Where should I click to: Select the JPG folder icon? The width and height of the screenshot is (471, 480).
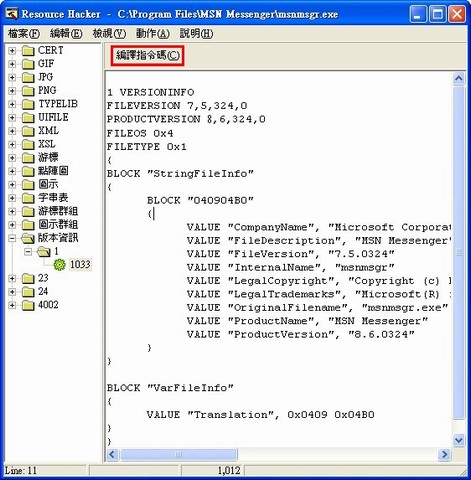pos(28,77)
